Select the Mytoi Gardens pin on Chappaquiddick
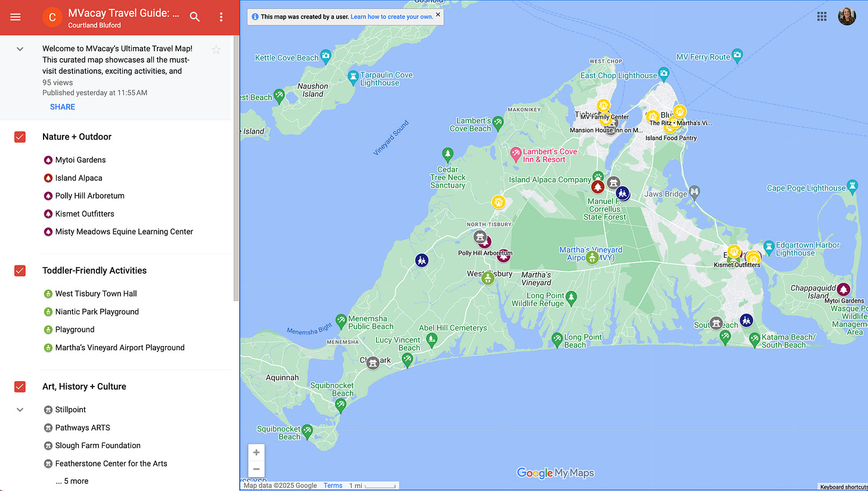The image size is (868, 491). coord(843,289)
